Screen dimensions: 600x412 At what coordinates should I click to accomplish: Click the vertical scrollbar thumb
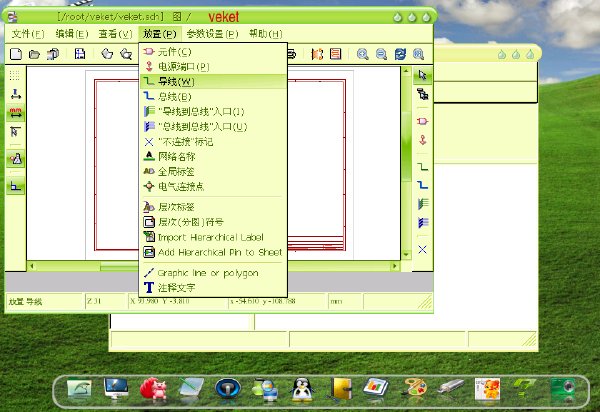(x=406, y=145)
